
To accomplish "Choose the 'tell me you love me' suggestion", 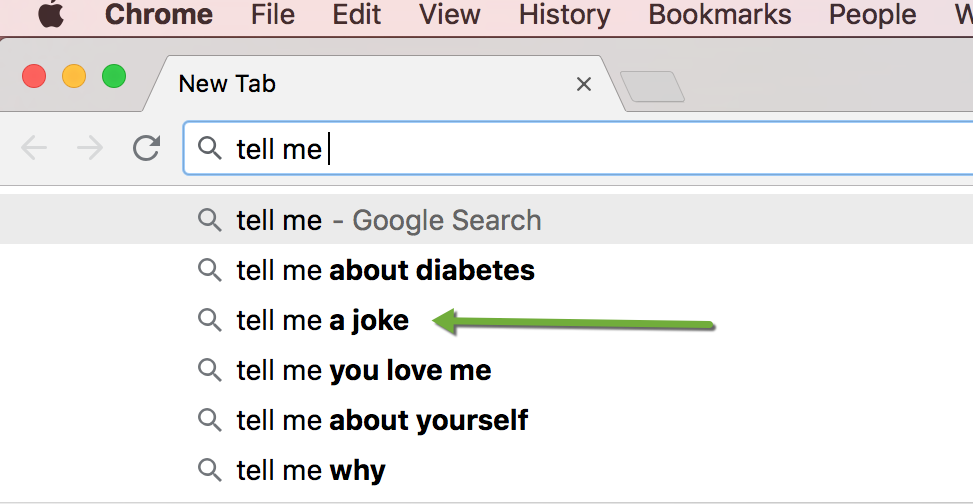I will point(363,370).
